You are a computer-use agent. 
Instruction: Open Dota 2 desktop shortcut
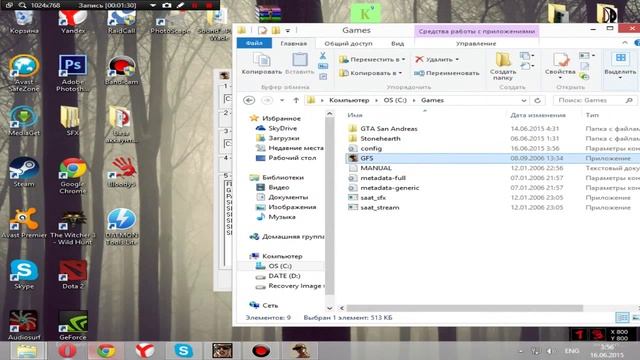[73, 274]
